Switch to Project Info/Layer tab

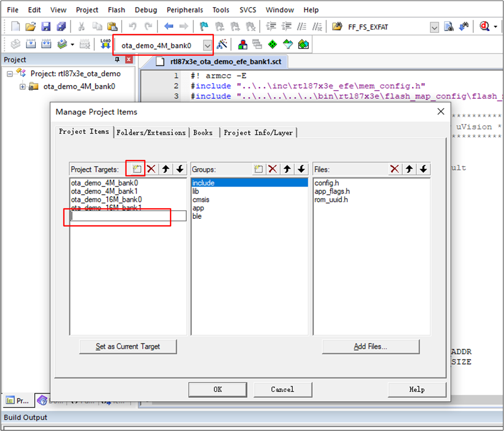pos(258,132)
